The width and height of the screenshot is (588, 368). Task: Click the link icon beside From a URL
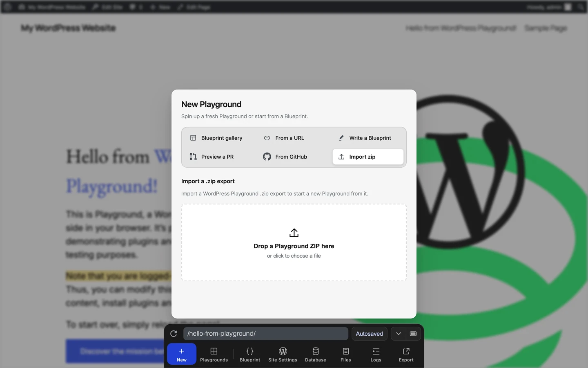[267, 138]
